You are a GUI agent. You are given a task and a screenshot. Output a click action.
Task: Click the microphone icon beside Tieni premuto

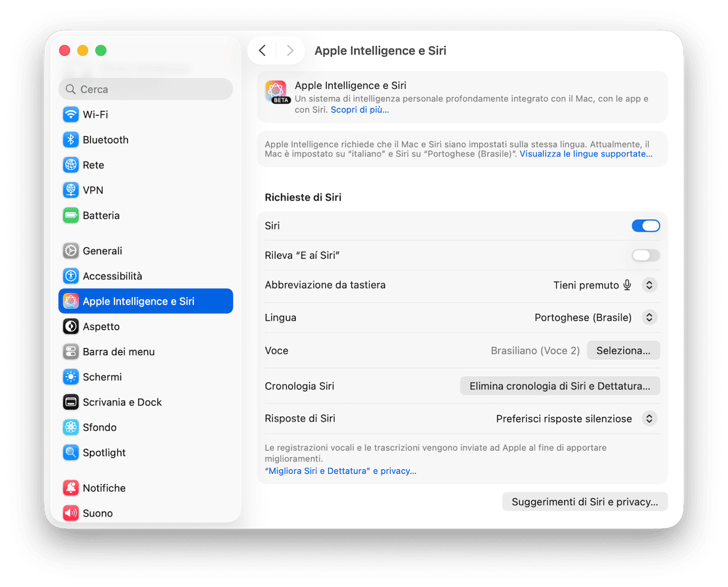pos(627,285)
